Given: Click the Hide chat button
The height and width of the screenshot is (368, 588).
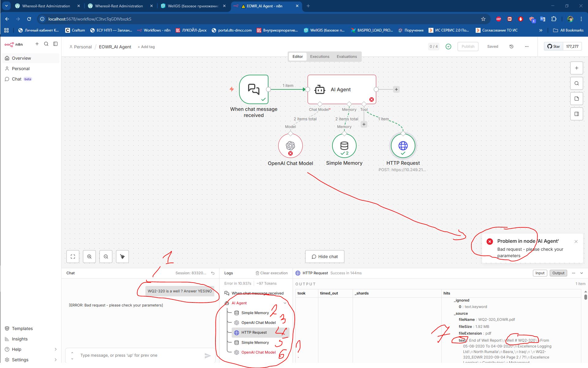Looking at the screenshot, I should coord(324,257).
